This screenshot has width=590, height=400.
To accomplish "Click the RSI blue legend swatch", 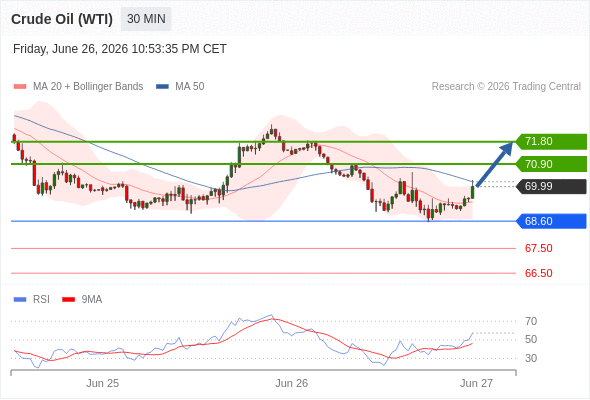I will point(20,300).
